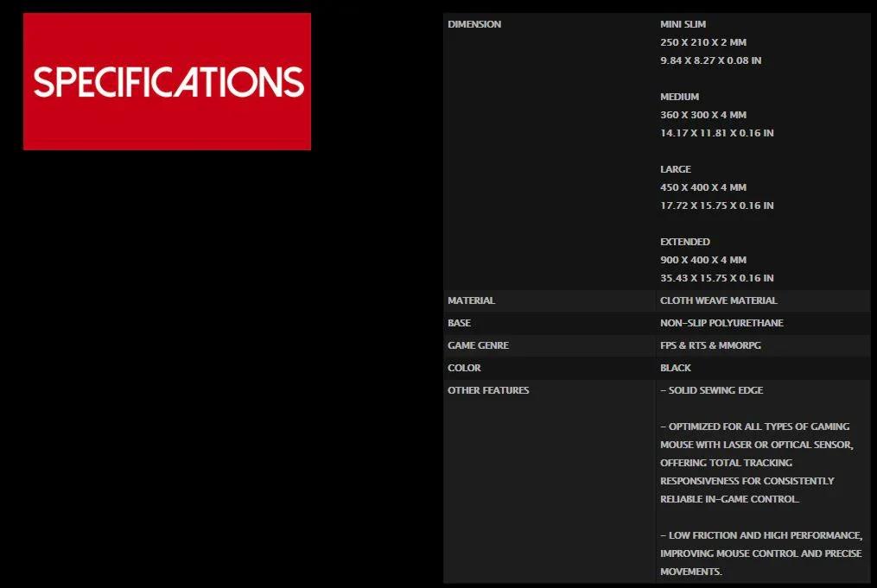877x588 pixels.
Task: Select the MEDIUM size heading
Action: point(679,97)
